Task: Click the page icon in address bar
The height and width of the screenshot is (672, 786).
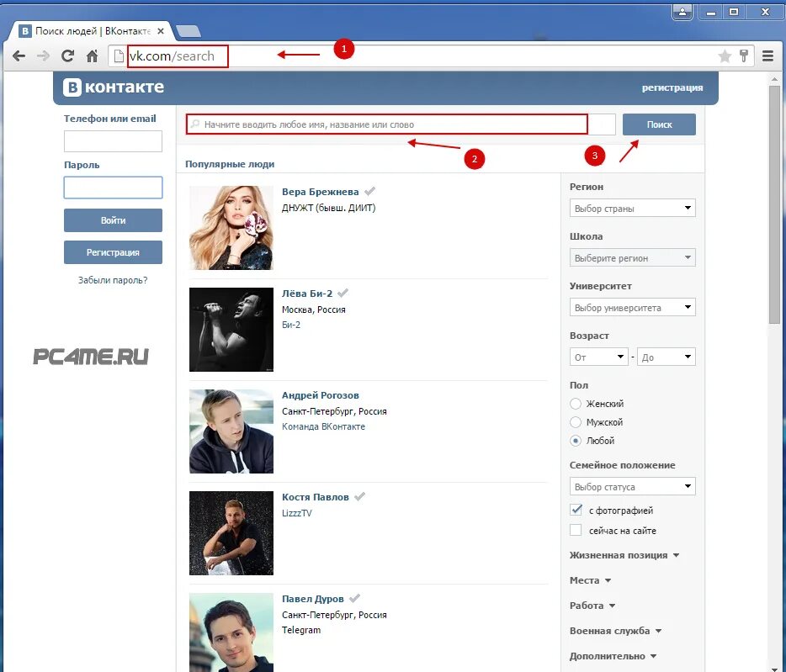Action: [x=119, y=56]
